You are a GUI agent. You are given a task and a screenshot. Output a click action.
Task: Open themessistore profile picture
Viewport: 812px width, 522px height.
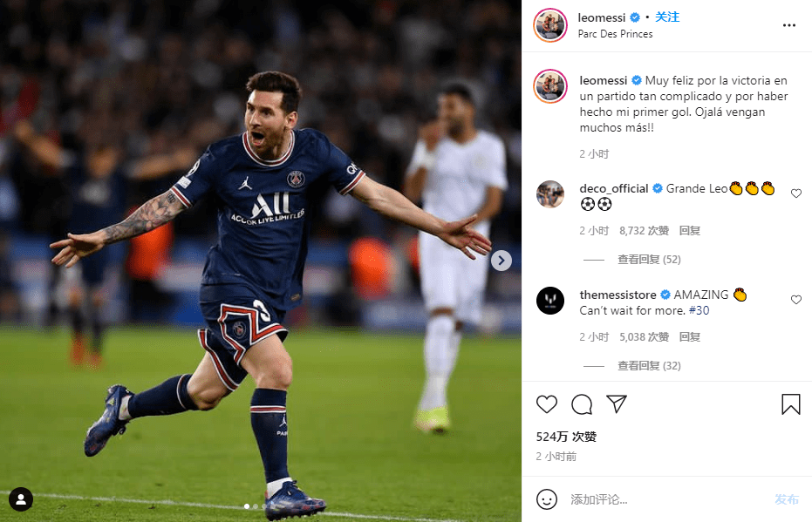click(x=550, y=301)
